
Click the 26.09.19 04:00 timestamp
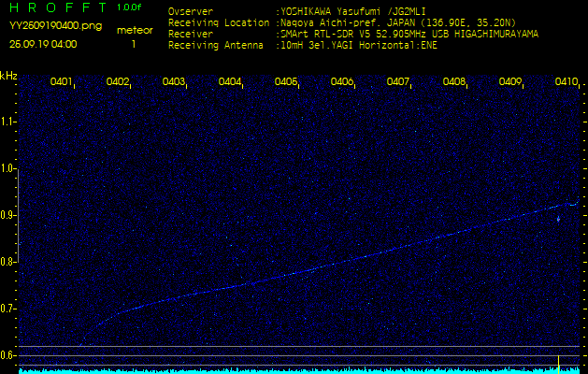point(43,44)
